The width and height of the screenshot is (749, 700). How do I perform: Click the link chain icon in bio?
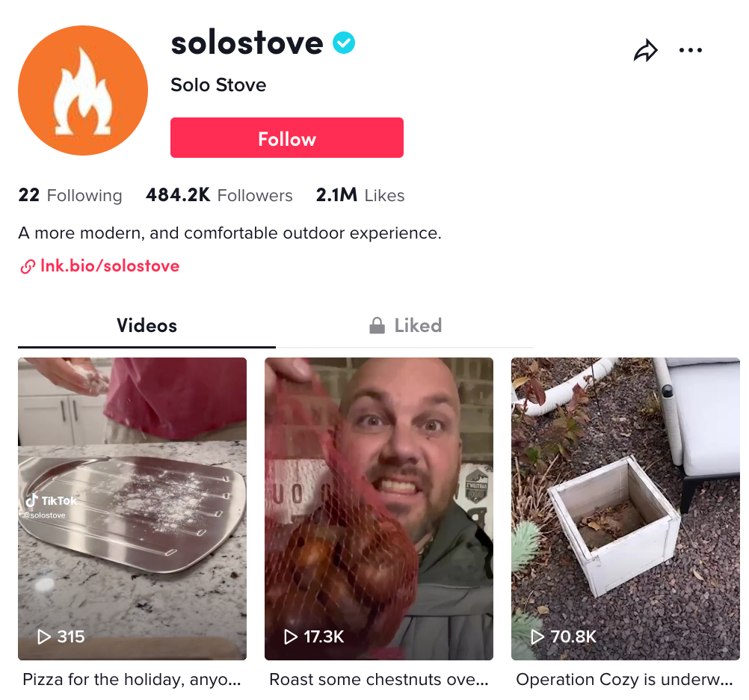pos(28,266)
